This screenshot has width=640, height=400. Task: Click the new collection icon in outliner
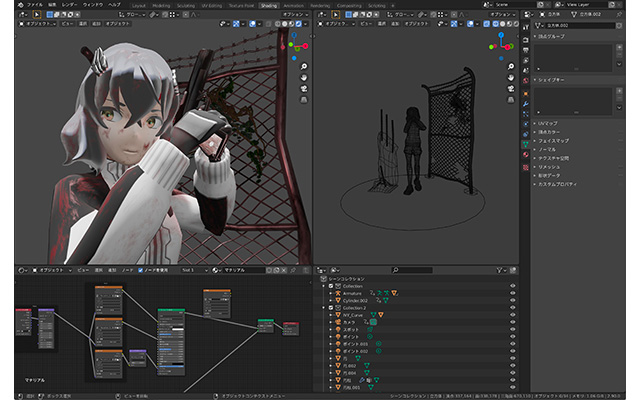(513, 270)
